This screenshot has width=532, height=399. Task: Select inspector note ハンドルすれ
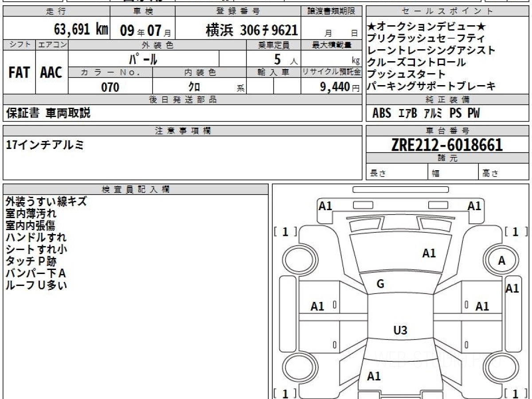36,237
